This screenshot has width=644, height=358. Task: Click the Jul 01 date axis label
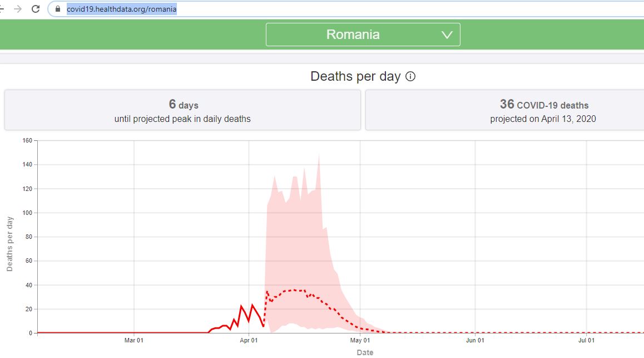point(587,340)
